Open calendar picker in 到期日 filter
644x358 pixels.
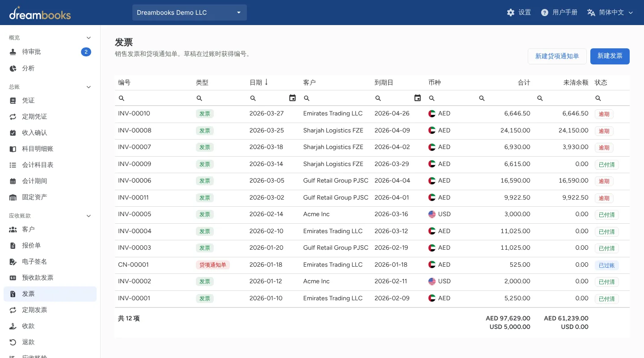(x=418, y=98)
